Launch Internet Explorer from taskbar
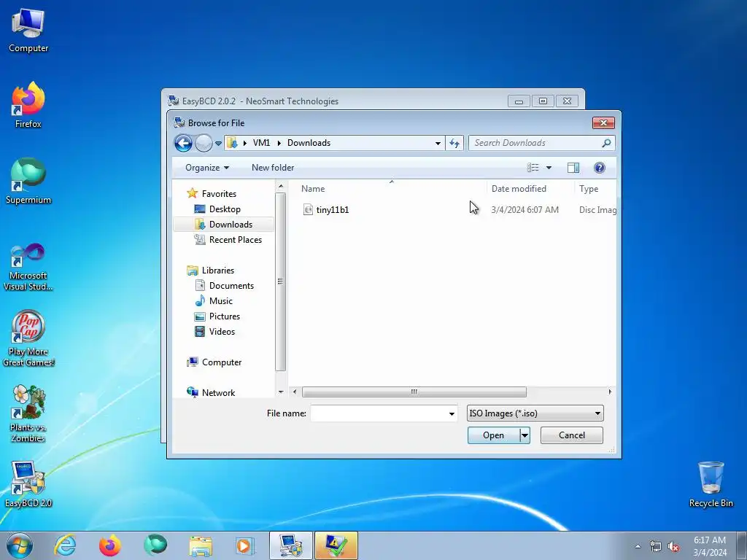 click(x=65, y=545)
